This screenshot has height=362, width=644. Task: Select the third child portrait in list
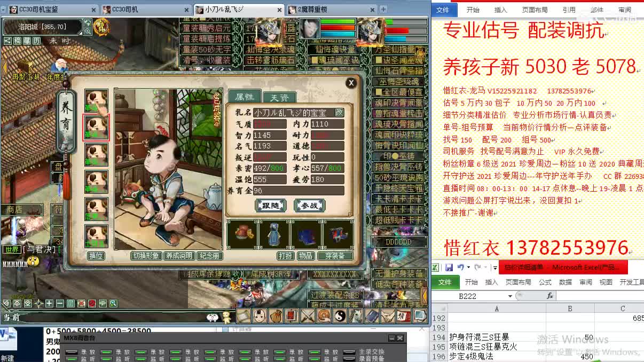(96, 154)
